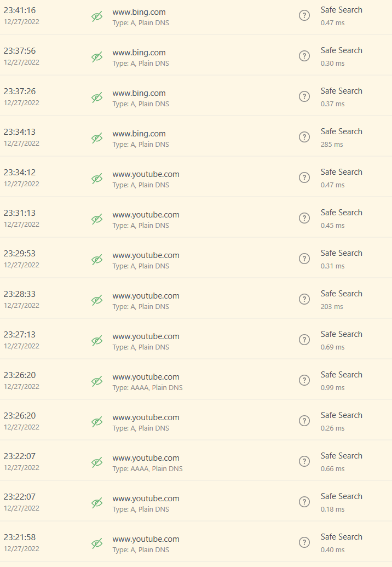
Task: Click the question mark icon for the 0.18 ms entry
Action: click(304, 502)
